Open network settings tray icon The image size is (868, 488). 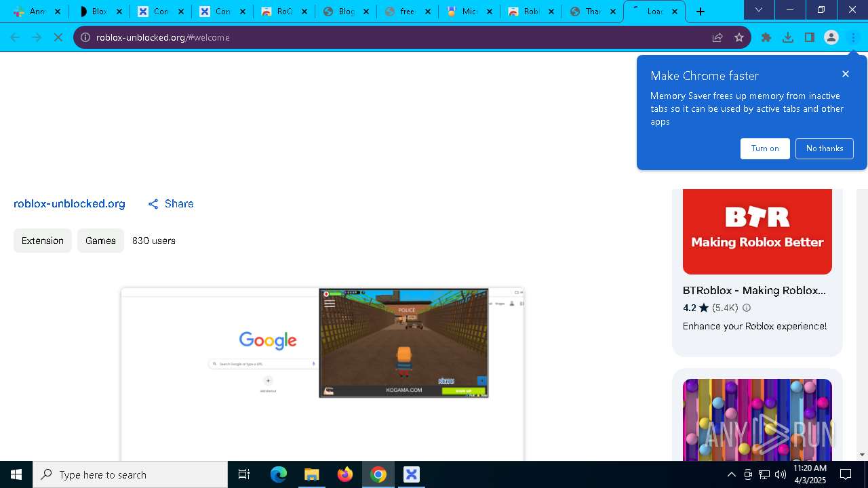(764, 474)
